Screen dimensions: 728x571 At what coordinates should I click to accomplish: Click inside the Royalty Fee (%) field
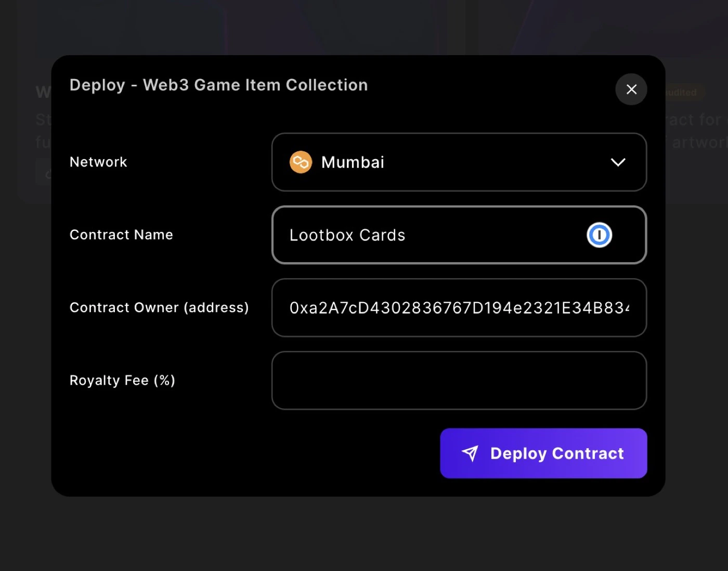(x=459, y=380)
